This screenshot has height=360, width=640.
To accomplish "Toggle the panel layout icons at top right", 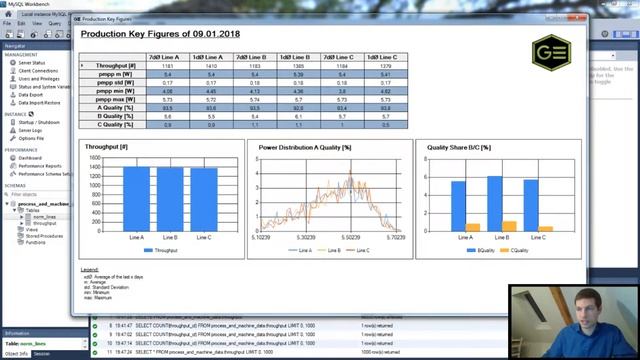I will point(627,34).
